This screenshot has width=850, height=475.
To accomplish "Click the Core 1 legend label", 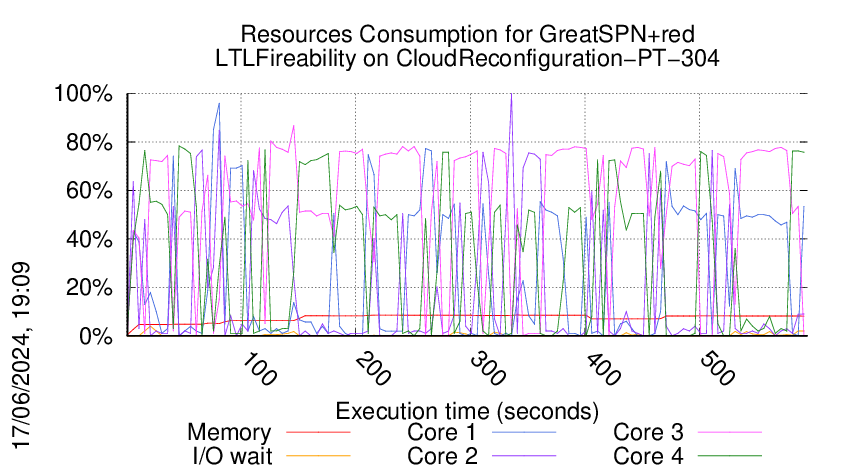I will pos(442,433).
